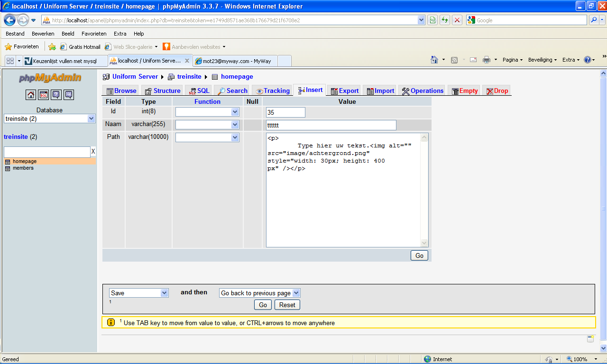Open the 'Go back to previous page' dropdown
607x364 pixels.
(x=296, y=293)
